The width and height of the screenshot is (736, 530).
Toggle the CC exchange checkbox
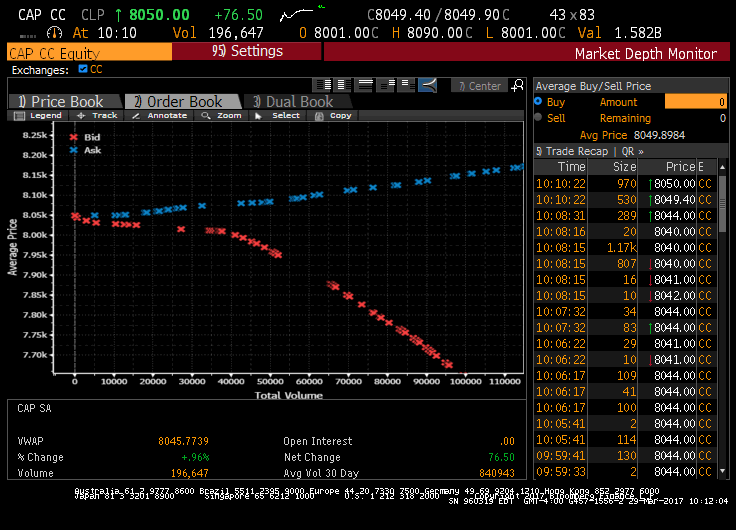click(83, 69)
